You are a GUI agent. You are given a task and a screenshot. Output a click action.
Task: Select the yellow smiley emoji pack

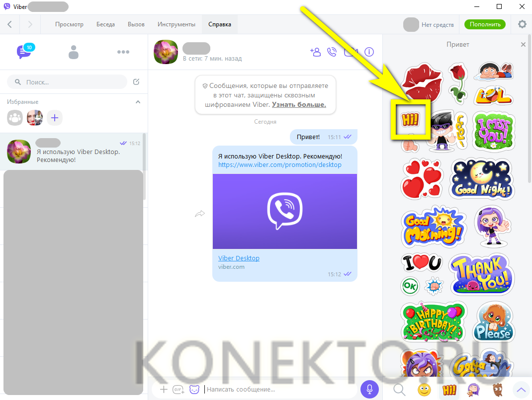[x=424, y=390]
